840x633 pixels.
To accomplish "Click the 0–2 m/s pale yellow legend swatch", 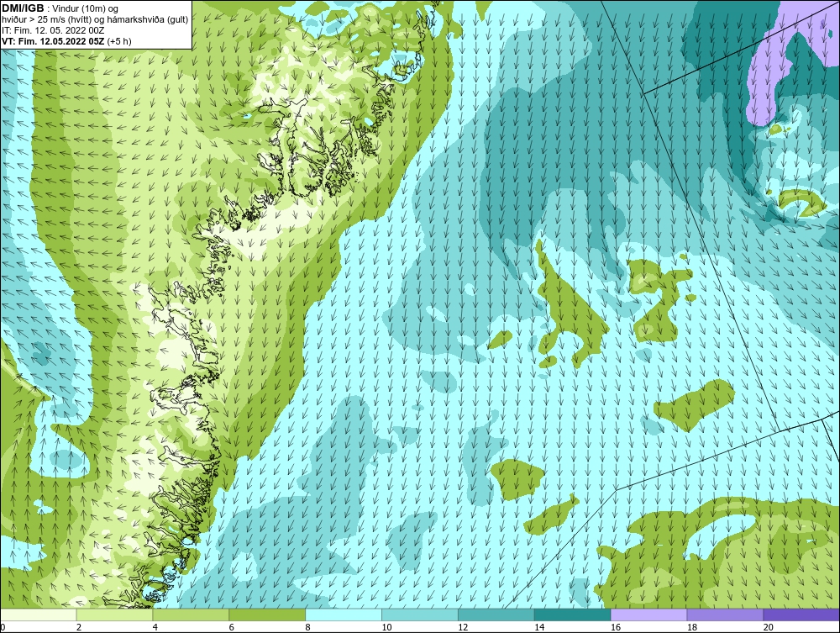I will pos(39,615).
